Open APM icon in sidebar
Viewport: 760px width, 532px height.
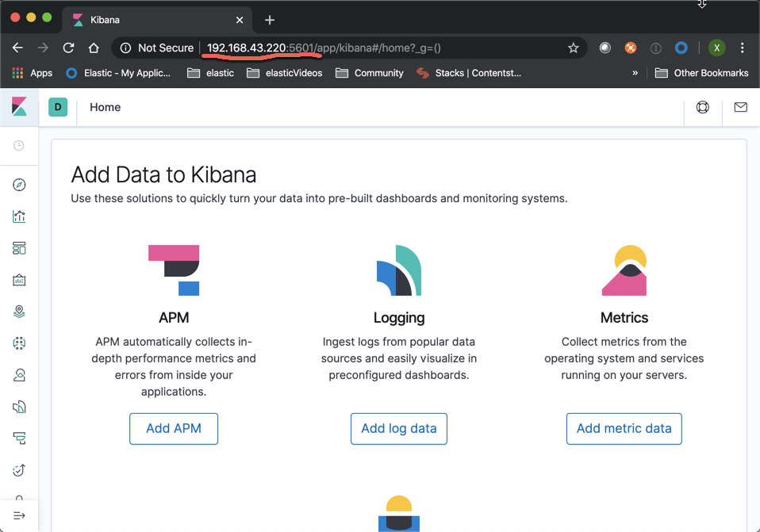pos(19,438)
